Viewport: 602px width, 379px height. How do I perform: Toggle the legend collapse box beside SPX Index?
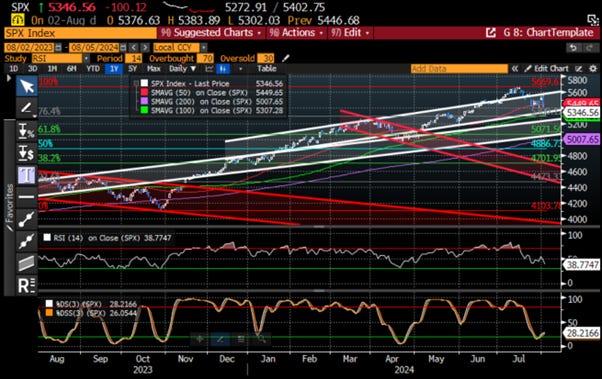point(136,83)
